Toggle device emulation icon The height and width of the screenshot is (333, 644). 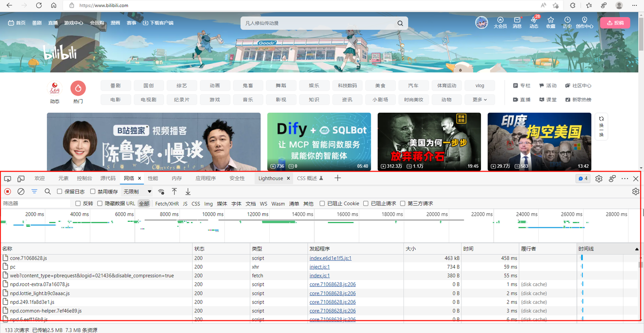tap(21, 179)
